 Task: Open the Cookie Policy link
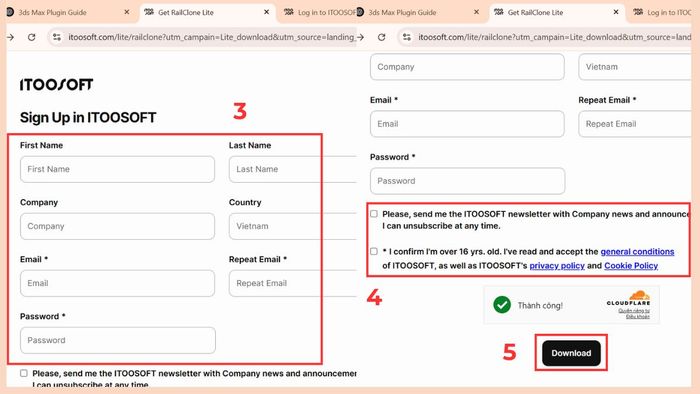pyautogui.click(x=631, y=265)
